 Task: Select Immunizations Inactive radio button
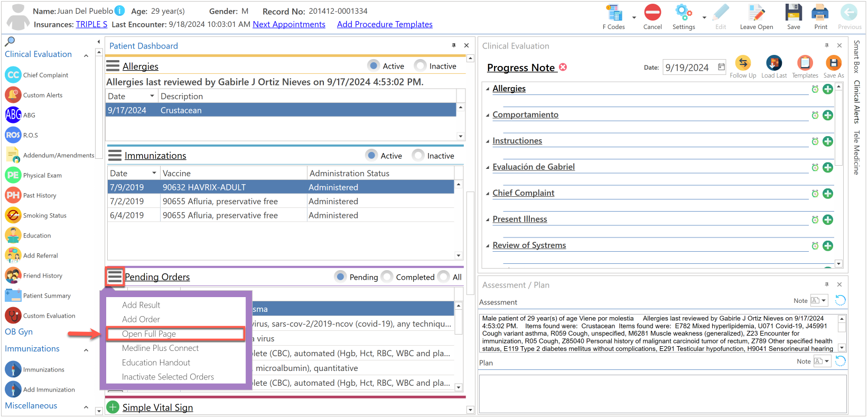(418, 155)
